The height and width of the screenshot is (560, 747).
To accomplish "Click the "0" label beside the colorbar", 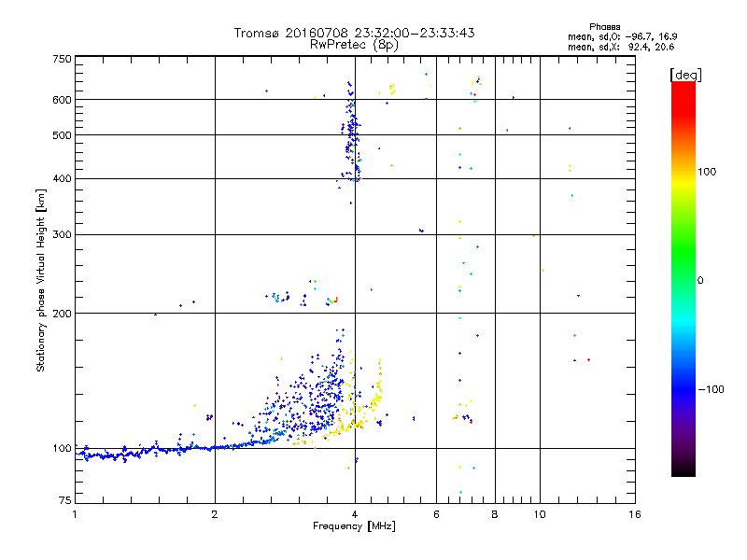I will pyautogui.click(x=700, y=281).
